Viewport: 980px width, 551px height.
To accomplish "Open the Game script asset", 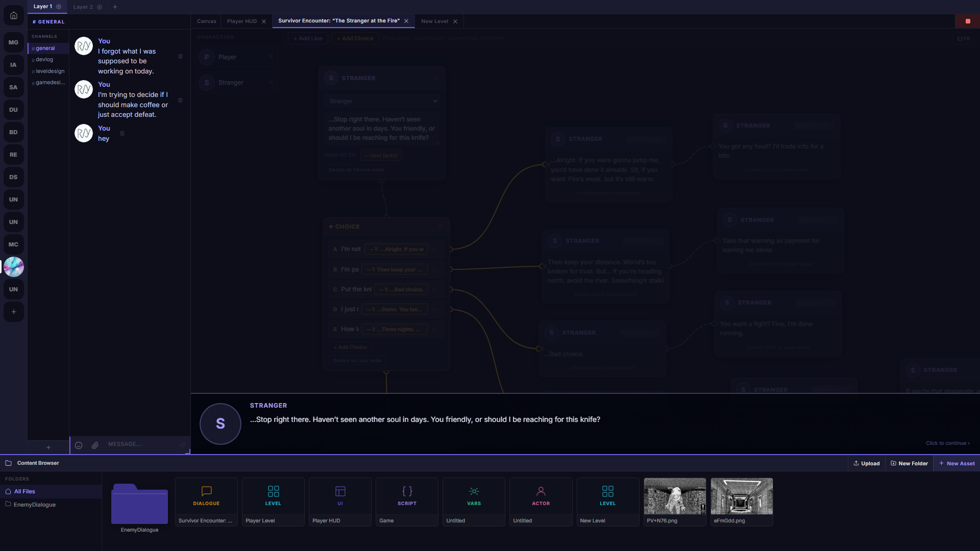I will point(407,502).
